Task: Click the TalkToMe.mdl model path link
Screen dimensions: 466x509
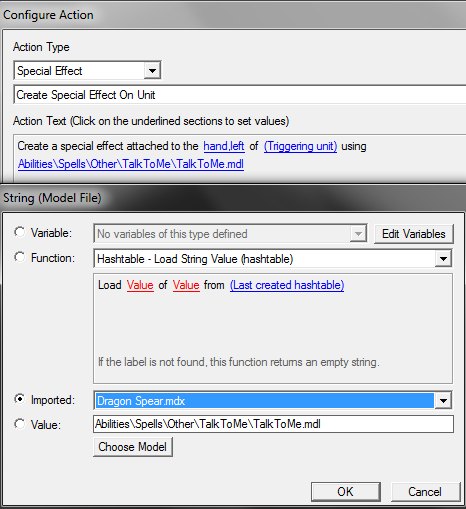Action: click(131, 164)
